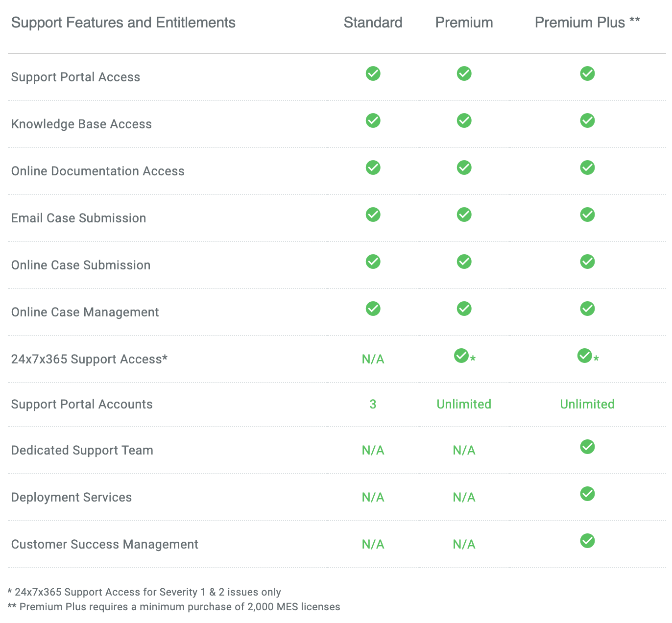Click Premium Plus checkmark for Deployment Services

(587, 494)
